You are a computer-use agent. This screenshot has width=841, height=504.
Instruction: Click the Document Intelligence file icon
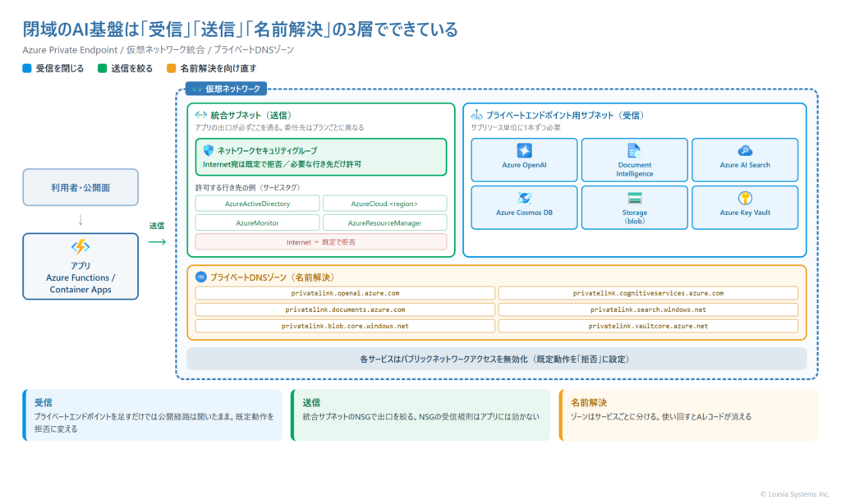(x=634, y=151)
